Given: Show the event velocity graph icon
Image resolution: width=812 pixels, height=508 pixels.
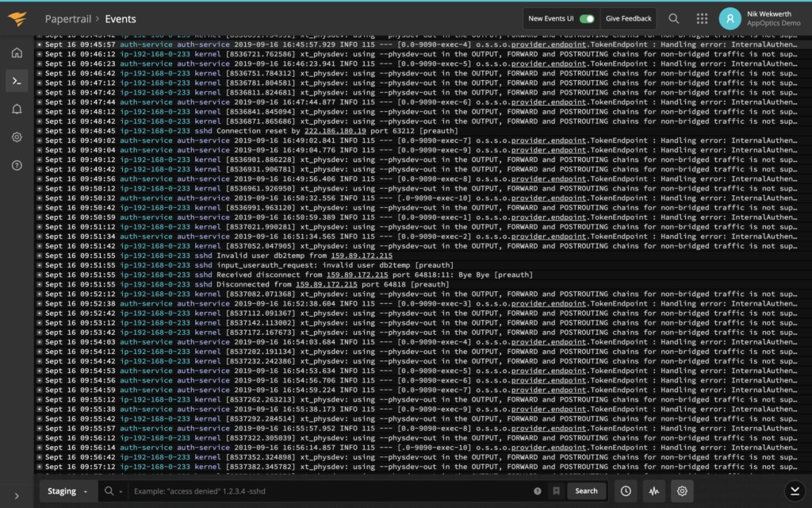Looking at the screenshot, I should [x=654, y=491].
